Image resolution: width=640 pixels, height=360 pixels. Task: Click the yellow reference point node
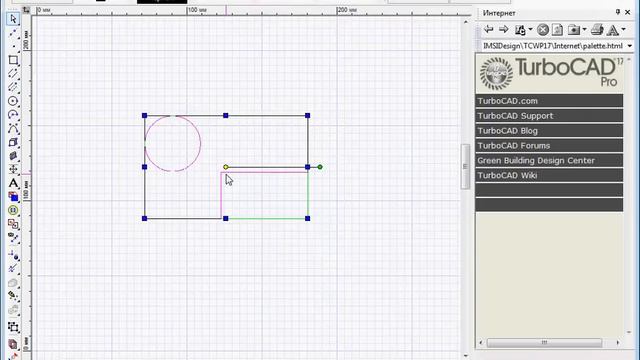click(x=226, y=167)
